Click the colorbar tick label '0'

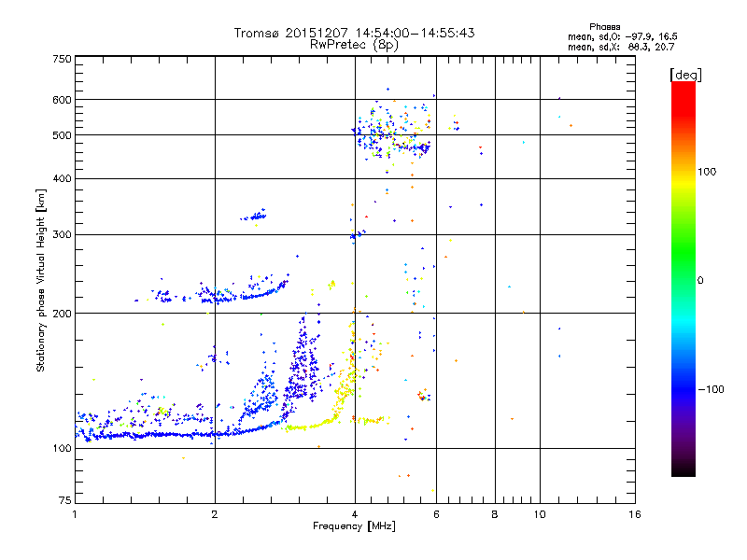pyautogui.click(x=700, y=281)
